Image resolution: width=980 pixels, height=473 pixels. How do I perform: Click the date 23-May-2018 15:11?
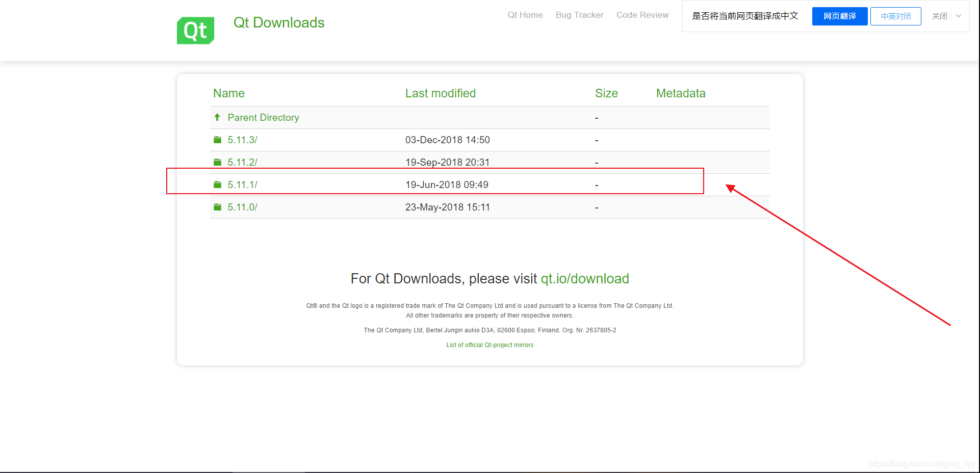coord(448,207)
